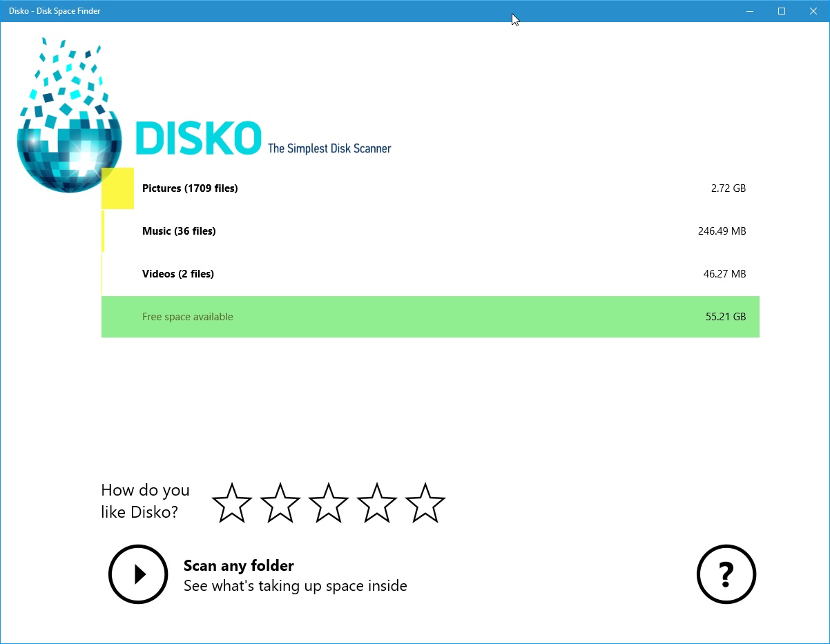This screenshot has height=644, width=830.
Task: Select the yellow bar beside Pictures
Action: pos(117,188)
